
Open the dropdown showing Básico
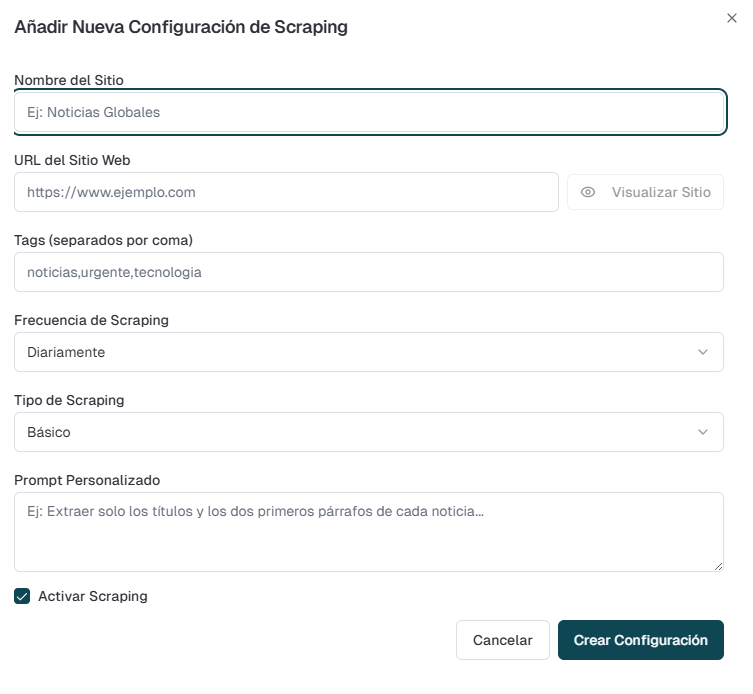point(368,432)
